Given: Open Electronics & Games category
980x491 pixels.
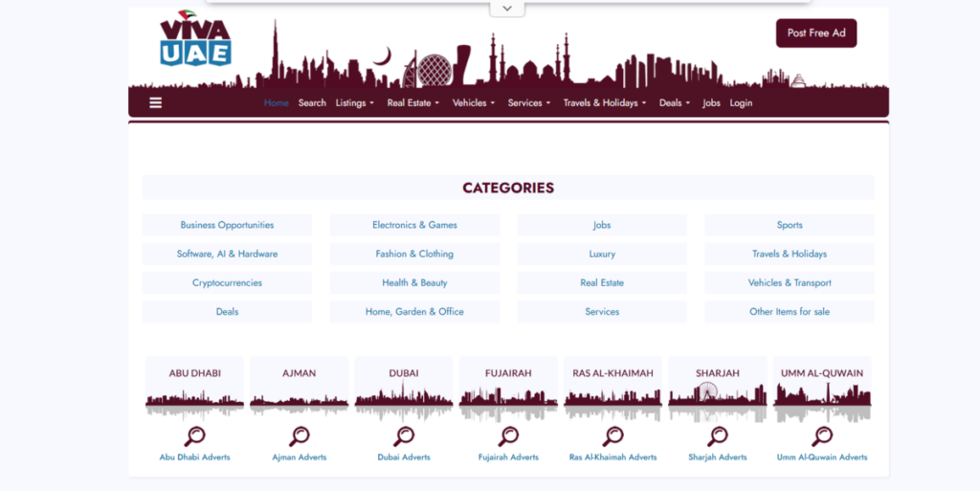Looking at the screenshot, I should pyautogui.click(x=414, y=225).
